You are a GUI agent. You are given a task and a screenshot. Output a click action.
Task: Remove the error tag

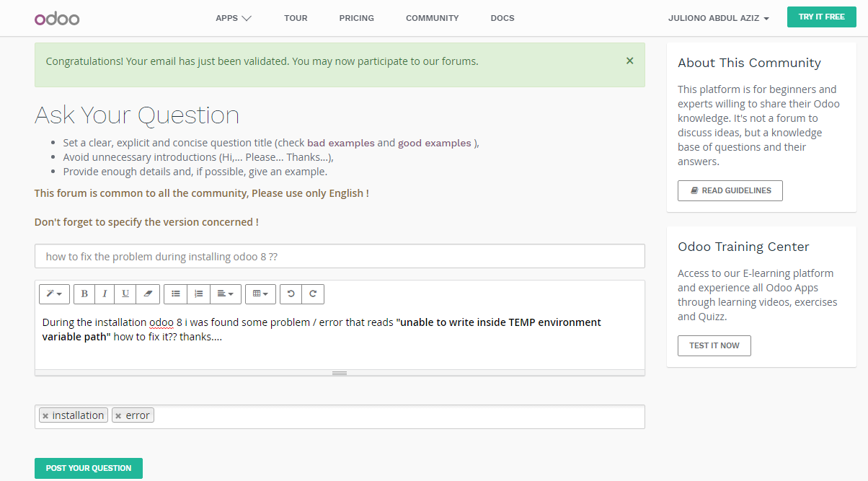click(118, 416)
